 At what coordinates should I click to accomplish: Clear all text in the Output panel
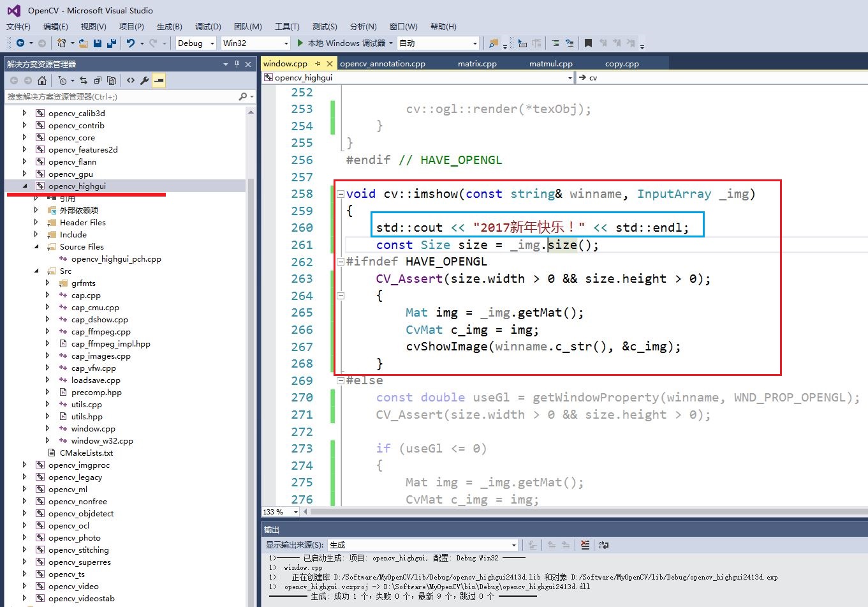point(585,545)
